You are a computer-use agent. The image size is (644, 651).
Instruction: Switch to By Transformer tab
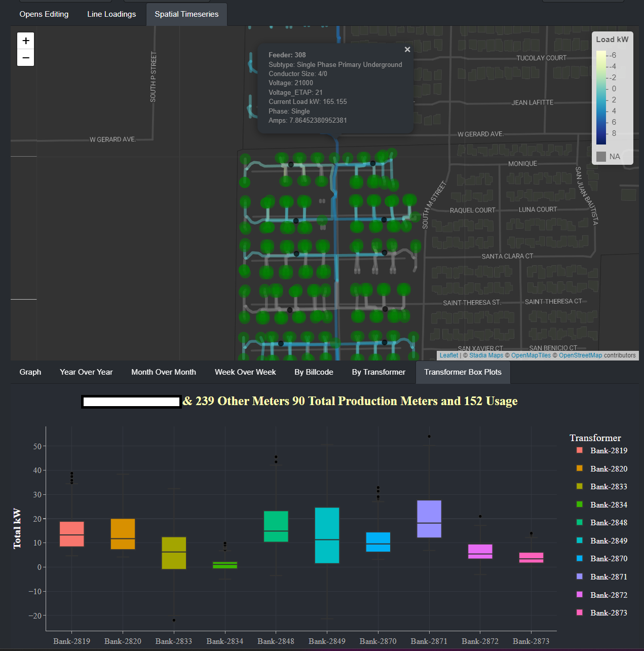pos(378,372)
